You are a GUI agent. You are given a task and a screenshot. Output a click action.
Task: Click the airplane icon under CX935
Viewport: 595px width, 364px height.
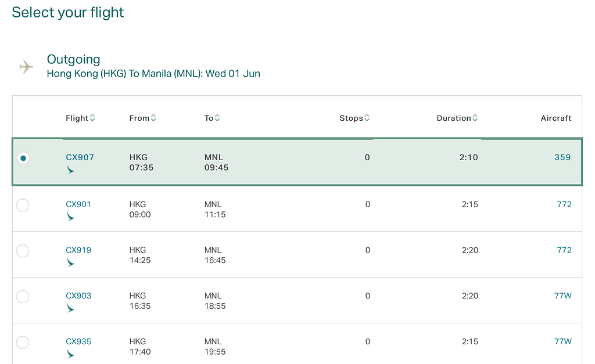coord(71,354)
